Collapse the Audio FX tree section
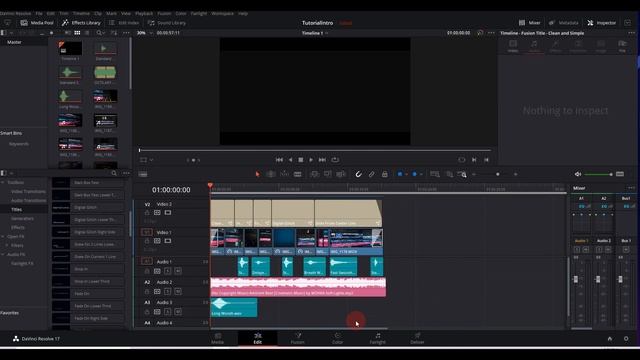This screenshot has width=640, height=360. point(3,254)
